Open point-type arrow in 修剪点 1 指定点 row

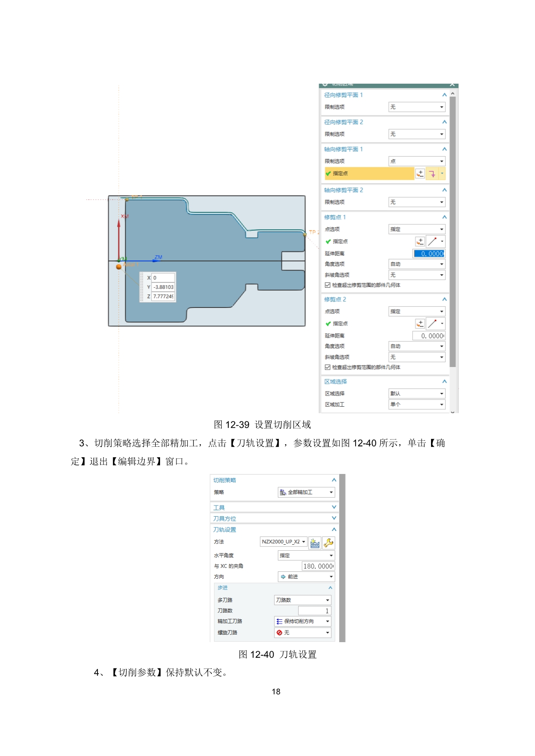(442, 242)
